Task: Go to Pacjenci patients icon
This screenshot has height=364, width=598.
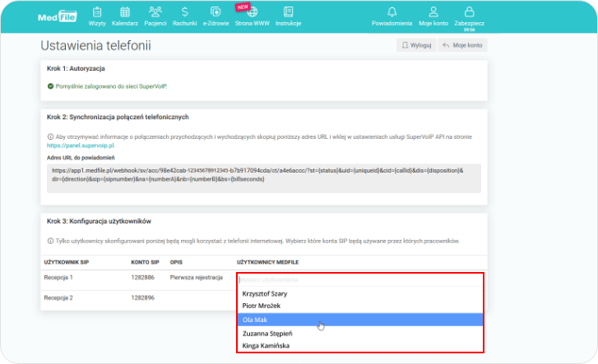Action: click(x=155, y=13)
